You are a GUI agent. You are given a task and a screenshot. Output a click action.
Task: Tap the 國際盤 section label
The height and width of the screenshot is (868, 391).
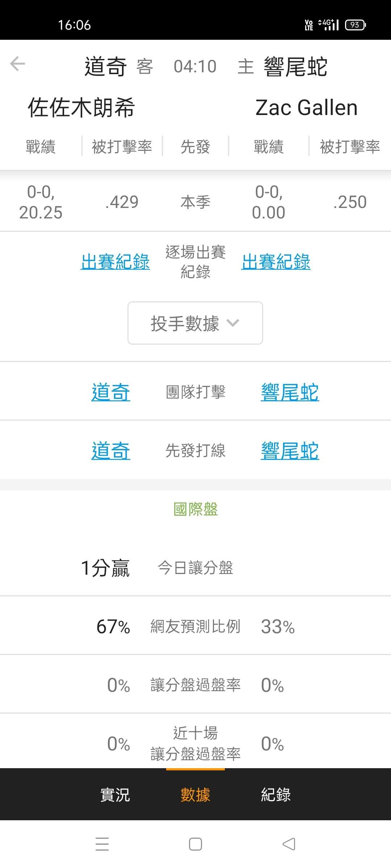(x=195, y=509)
